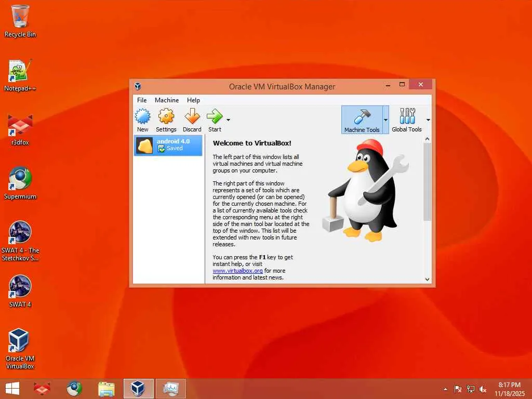The width and height of the screenshot is (532, 399).
Task: Click the New virtual machine icon
Action: tap(142, 120)
